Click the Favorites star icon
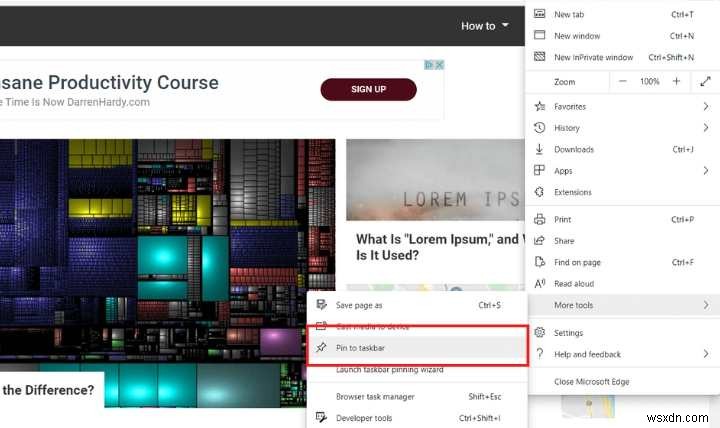 click(540, 106)
